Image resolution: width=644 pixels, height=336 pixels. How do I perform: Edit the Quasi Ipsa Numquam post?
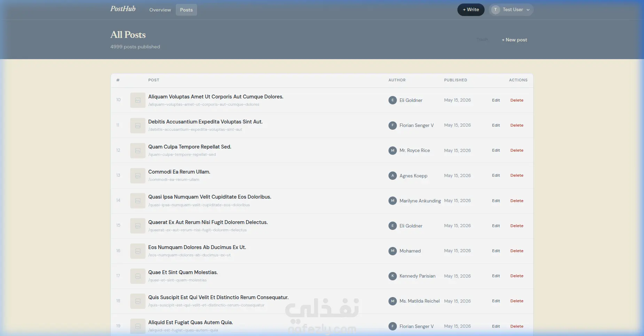[x=496, y=201]
